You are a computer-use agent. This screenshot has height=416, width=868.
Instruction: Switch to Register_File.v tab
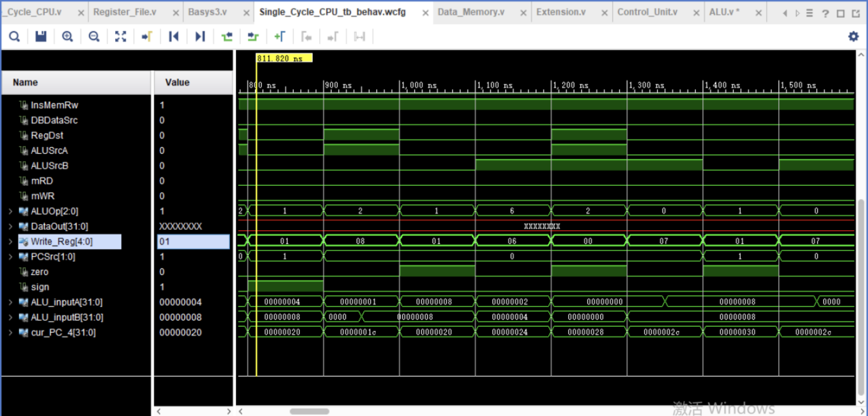[x=125, y=12]
